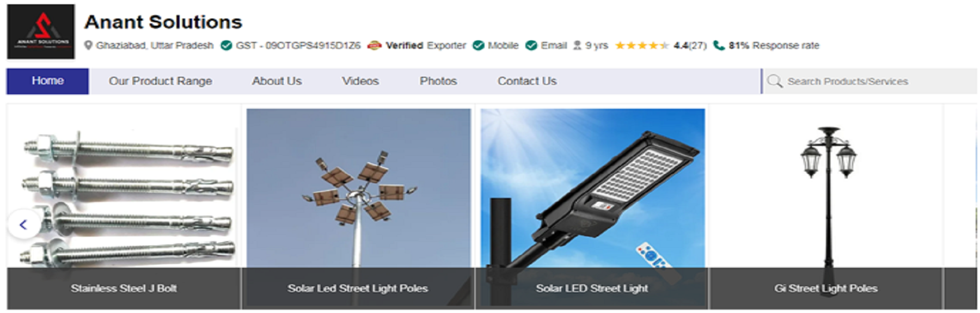The image size is (980, 313).
Task: Open Our Product Range menu
Action: (160, 81)
